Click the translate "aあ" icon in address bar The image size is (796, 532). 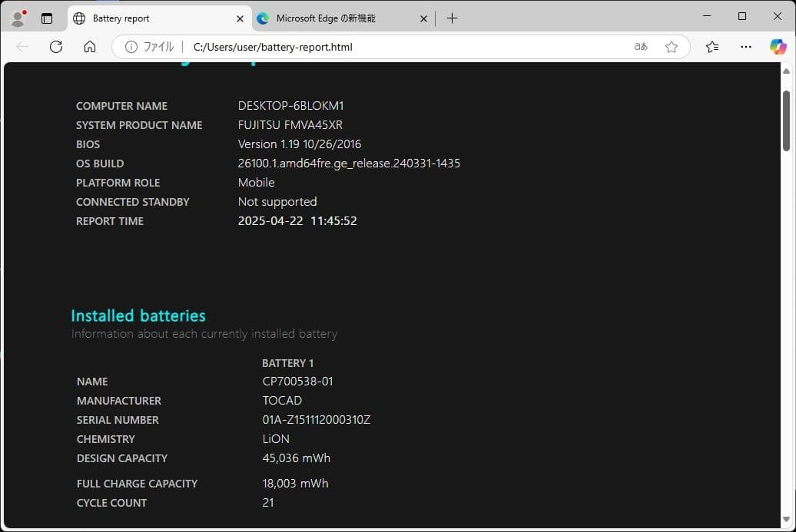[640, 46]
